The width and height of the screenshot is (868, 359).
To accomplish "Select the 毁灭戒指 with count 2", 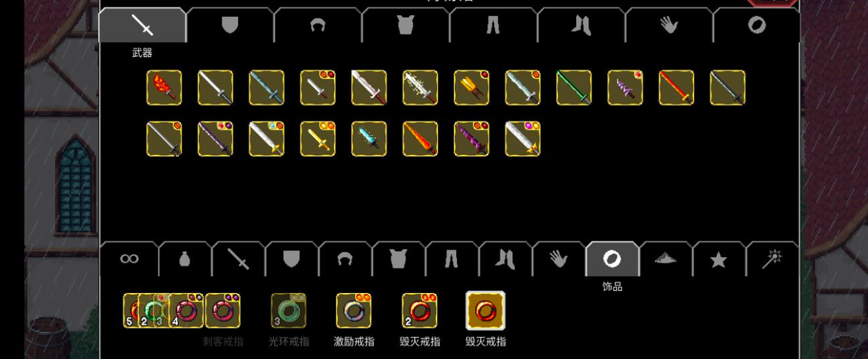I will click(419, 311).
